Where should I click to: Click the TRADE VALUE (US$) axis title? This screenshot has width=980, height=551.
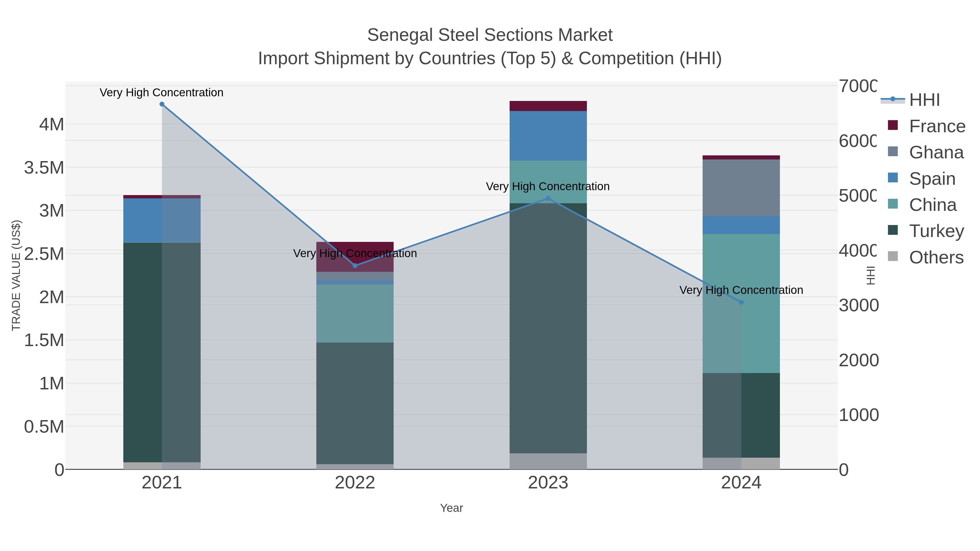point(16,275)
